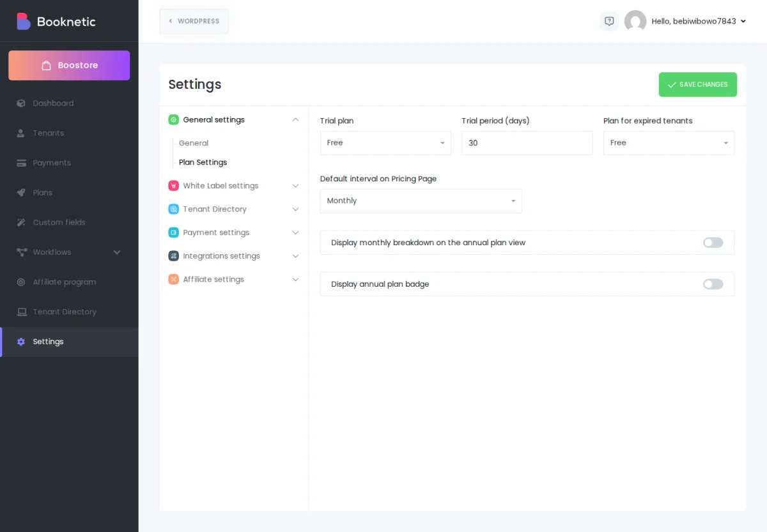The width and height of the screenshot is (767, 532).
Task: Open Dashboard from sidebar menu
Action: [x=69, y=103]
